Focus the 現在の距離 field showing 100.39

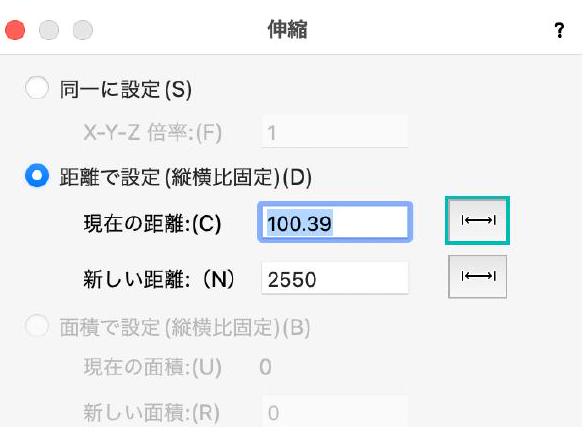click(335, 222)
